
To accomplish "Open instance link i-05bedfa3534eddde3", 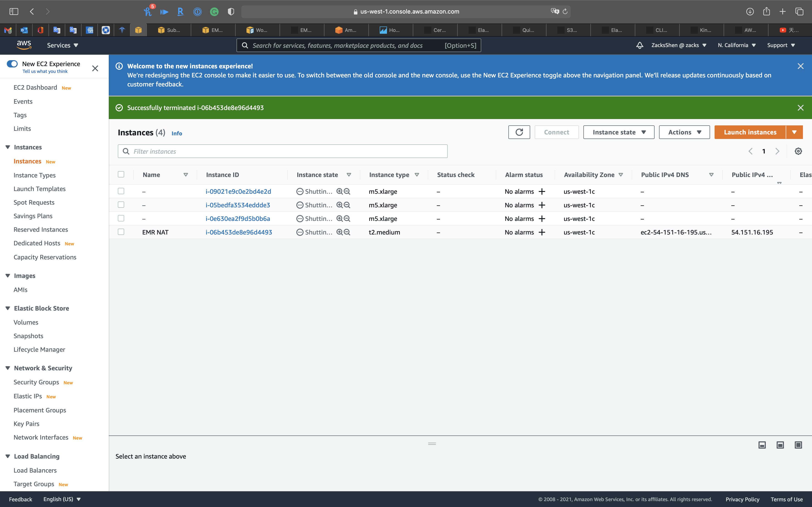I will pyautogui.click(x=238, y=205).
